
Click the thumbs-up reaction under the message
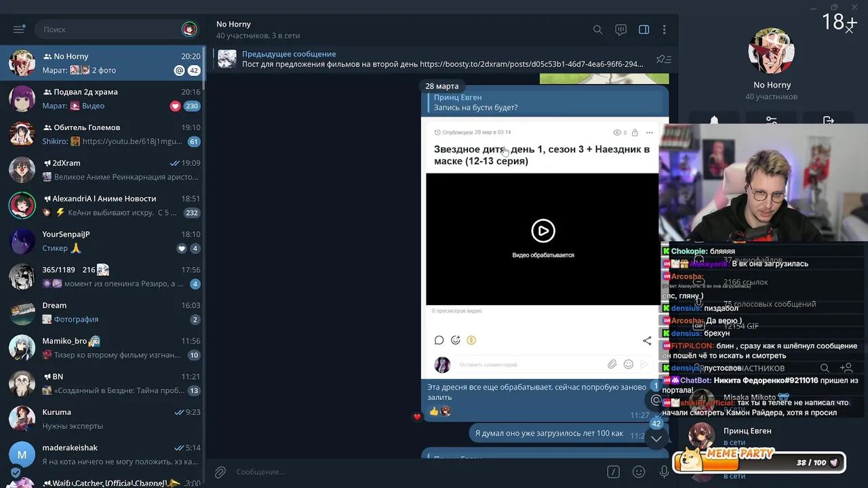pyautogui.click(x=434, y=411)
